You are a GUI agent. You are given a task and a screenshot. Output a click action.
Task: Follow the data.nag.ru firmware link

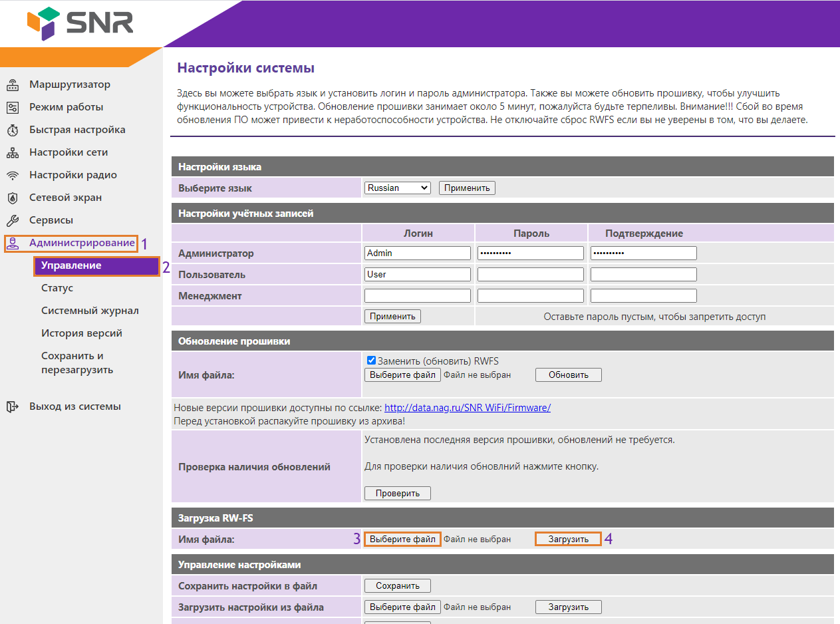pos(467,408)
